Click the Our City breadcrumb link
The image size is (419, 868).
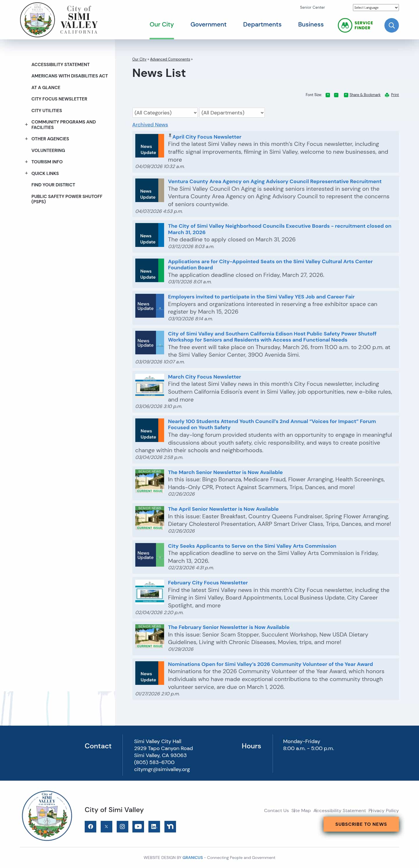coord(139,59)
